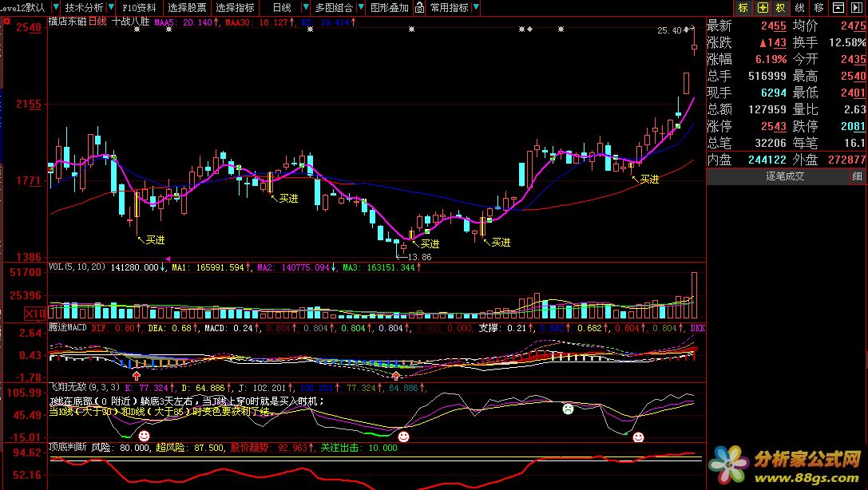This screenshot has height=490, width=868.
Task: Open the 技术分析 menu
Action: pyautogui.click(x=84, y=8)
